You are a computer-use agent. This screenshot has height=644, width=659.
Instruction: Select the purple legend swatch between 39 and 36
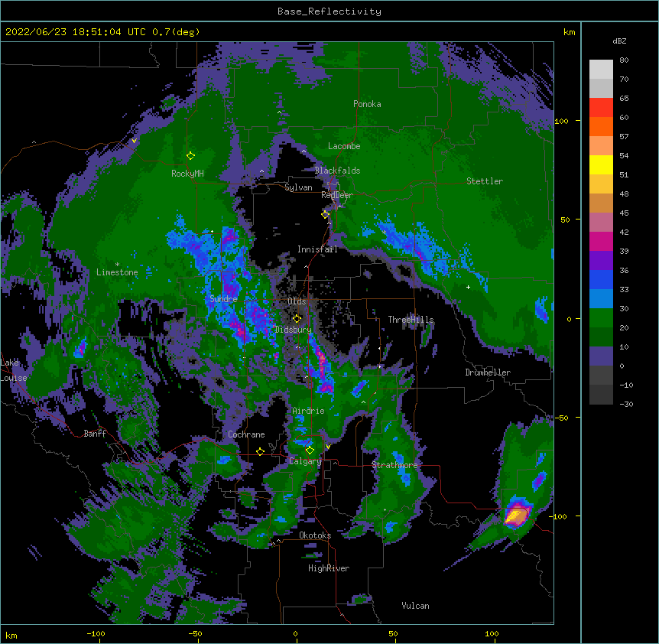tap(601, 260)
